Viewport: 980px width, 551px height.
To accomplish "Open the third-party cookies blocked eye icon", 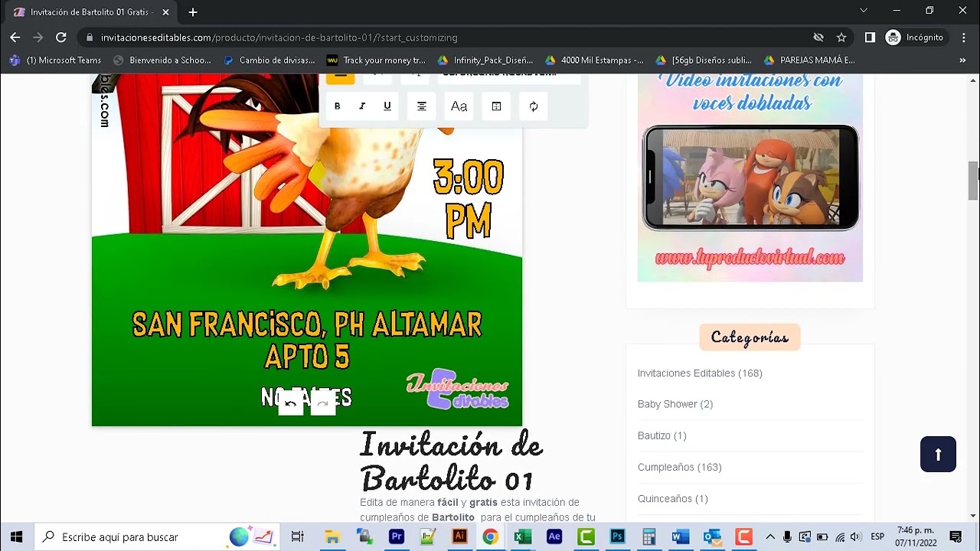I will [x=818, y=37].
